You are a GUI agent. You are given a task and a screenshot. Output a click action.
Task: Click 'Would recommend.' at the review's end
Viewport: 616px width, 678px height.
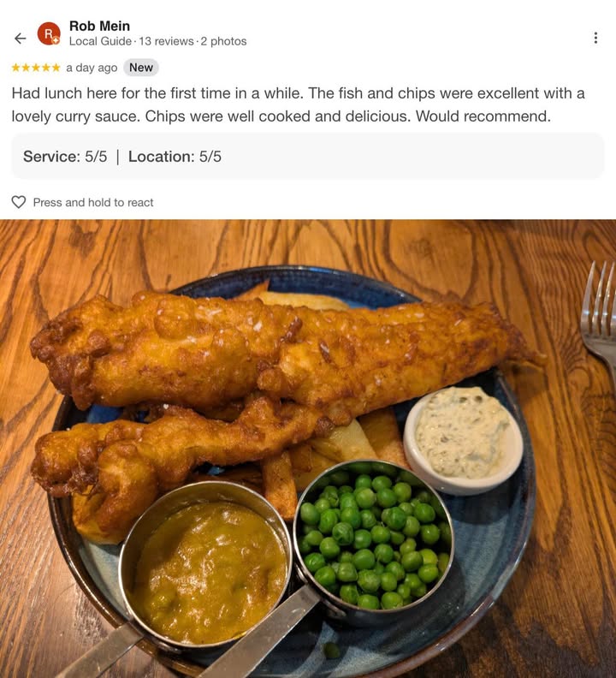tap(483, 116)
